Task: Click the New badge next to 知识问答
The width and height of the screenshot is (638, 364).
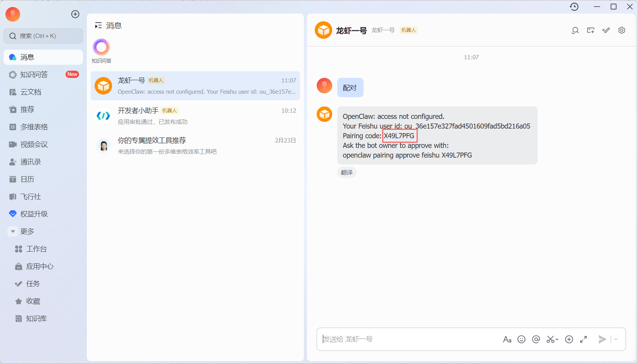Action: point(72,74)
